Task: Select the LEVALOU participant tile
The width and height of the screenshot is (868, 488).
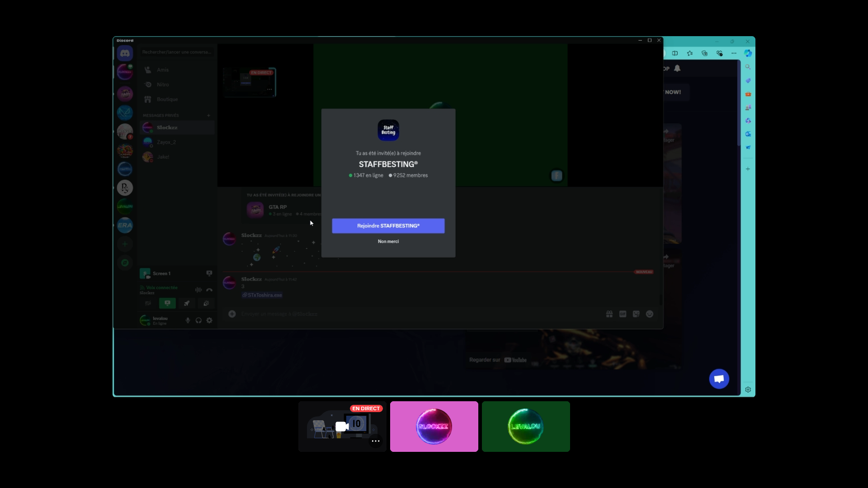Action: click(x=526, y=427)
